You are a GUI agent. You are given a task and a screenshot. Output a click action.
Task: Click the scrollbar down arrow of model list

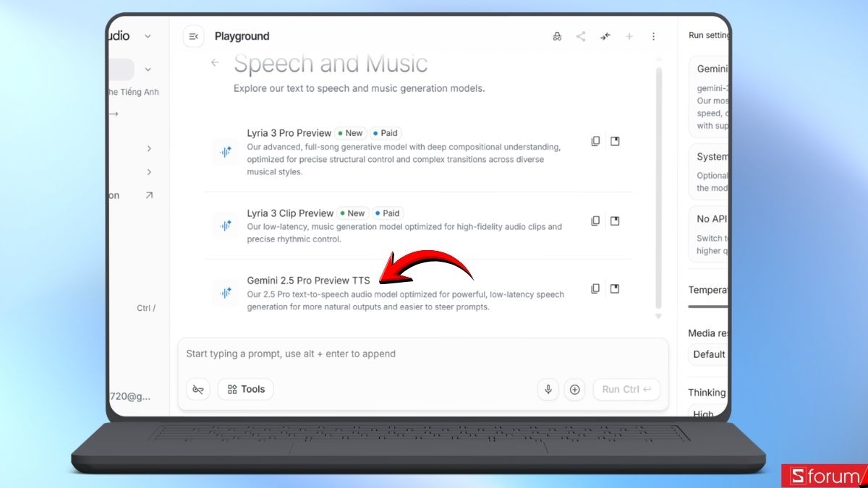click(x=658, y=316)
